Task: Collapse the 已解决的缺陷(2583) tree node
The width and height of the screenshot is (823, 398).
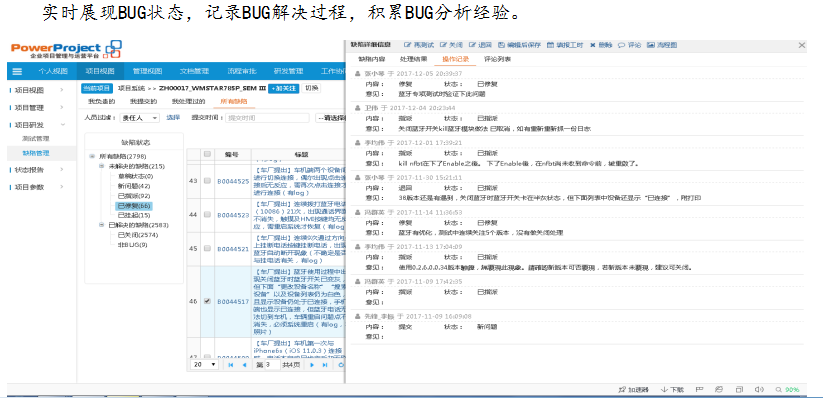Action: tap(102, 225)
